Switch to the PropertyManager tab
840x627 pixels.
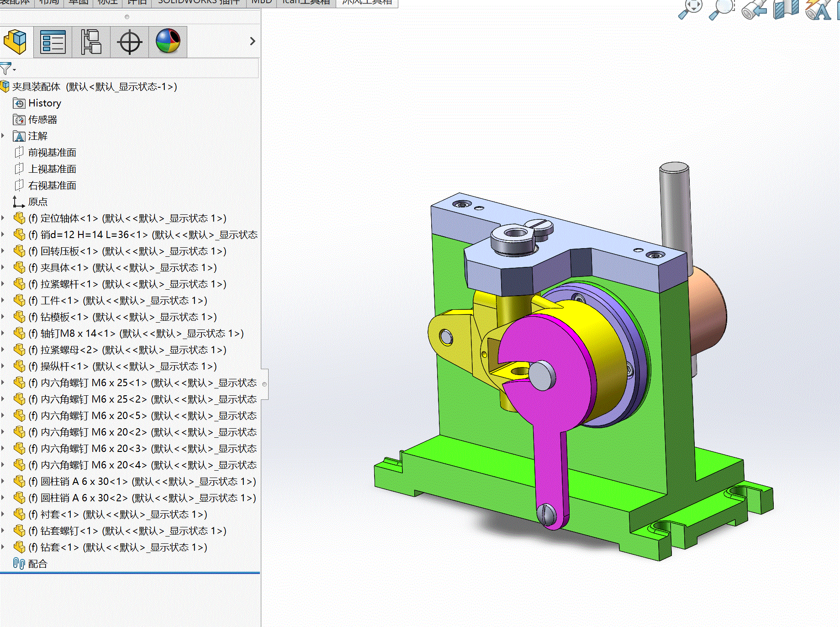53,42
